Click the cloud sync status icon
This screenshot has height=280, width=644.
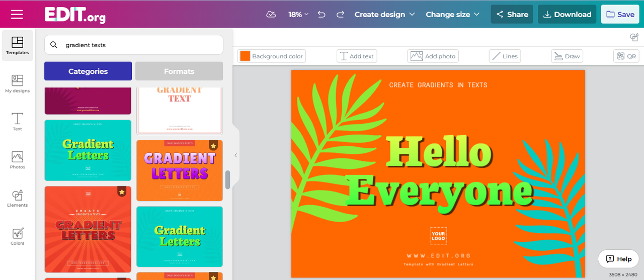point(271,14)
